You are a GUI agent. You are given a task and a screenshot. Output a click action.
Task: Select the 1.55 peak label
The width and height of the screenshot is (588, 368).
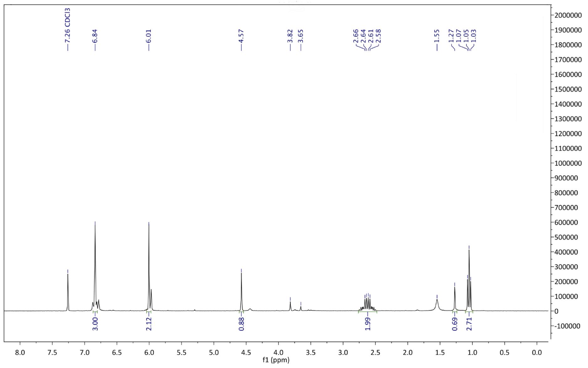[x=437, y=36]
